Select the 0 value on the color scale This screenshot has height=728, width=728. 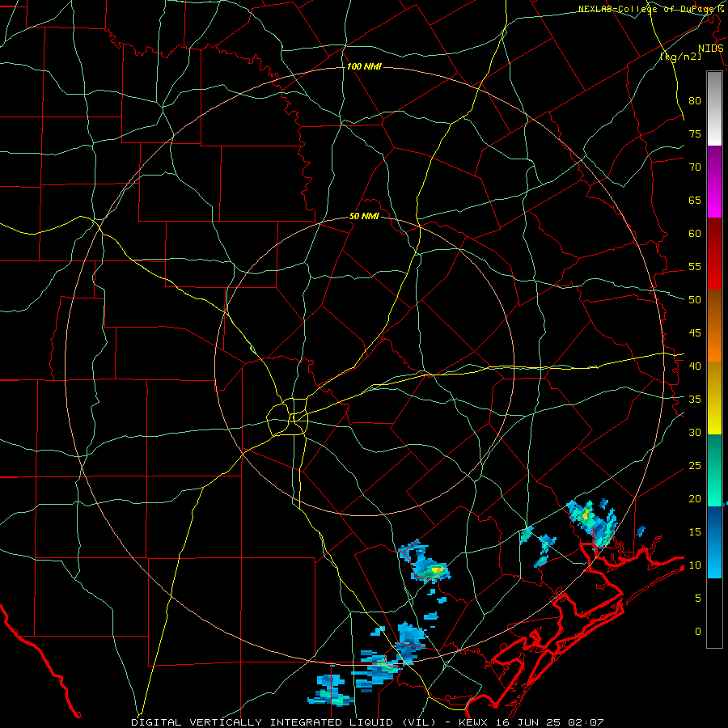click(x=698, y=632)
